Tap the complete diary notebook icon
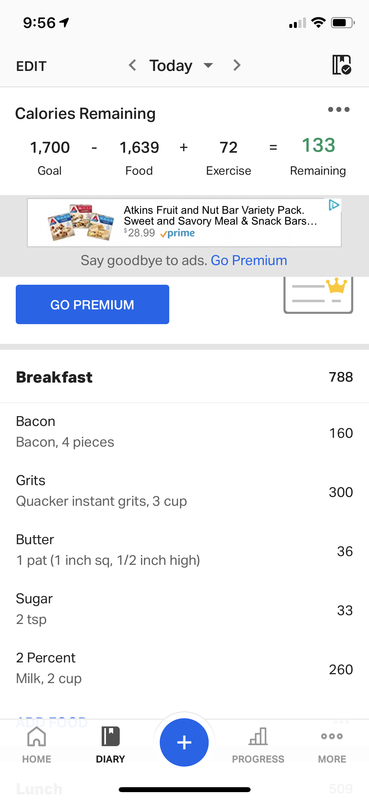Screen dimensions: 369x800 (x=341, y=65)
